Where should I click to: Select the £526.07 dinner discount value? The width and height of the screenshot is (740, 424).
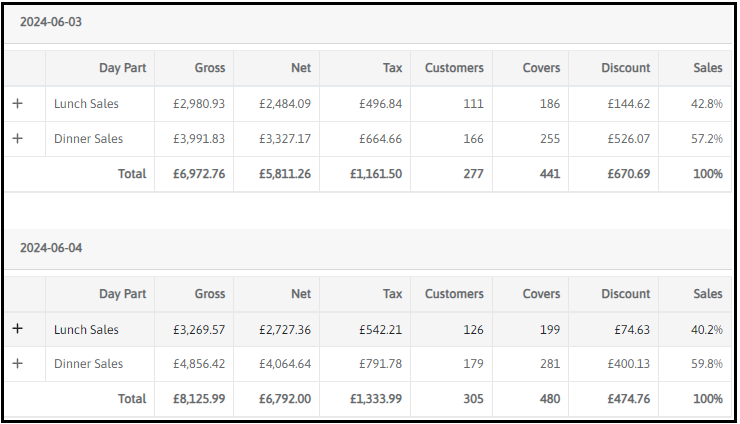coord(628,139)
